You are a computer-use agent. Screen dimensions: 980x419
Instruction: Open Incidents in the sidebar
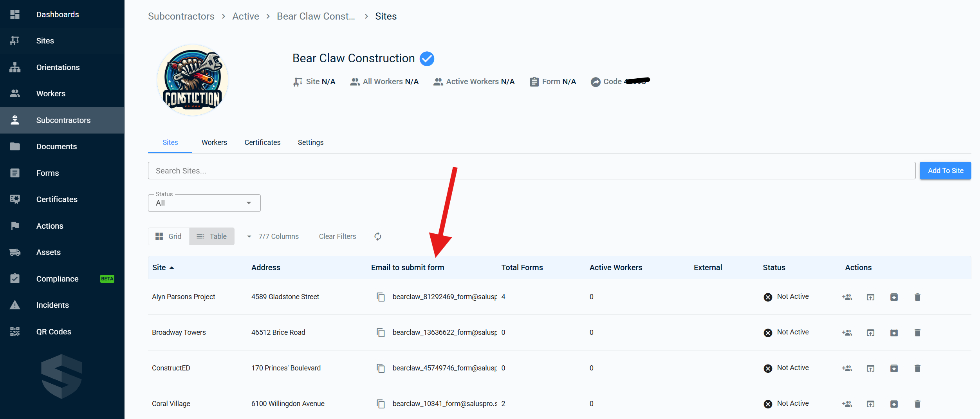coord(52,305)
